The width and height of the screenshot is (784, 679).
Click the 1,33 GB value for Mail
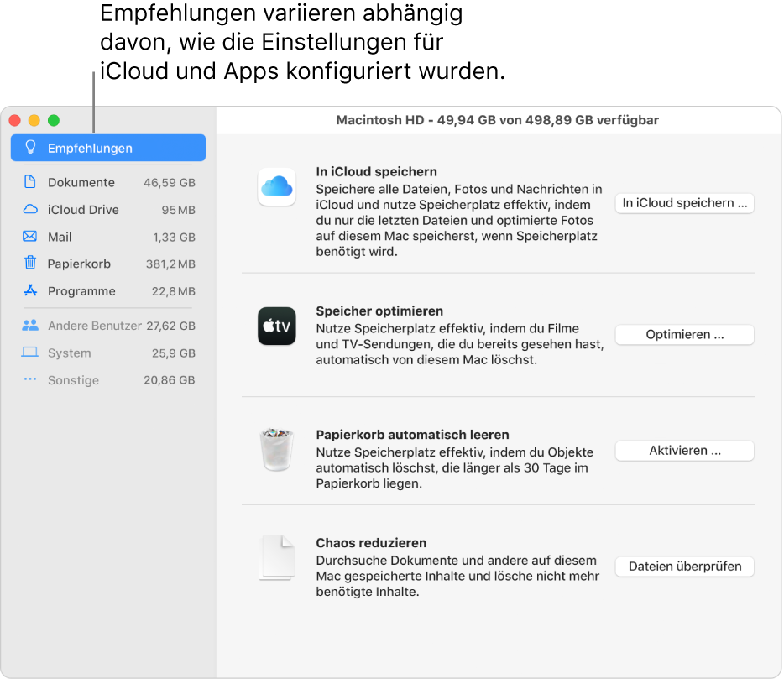point(174,237)
